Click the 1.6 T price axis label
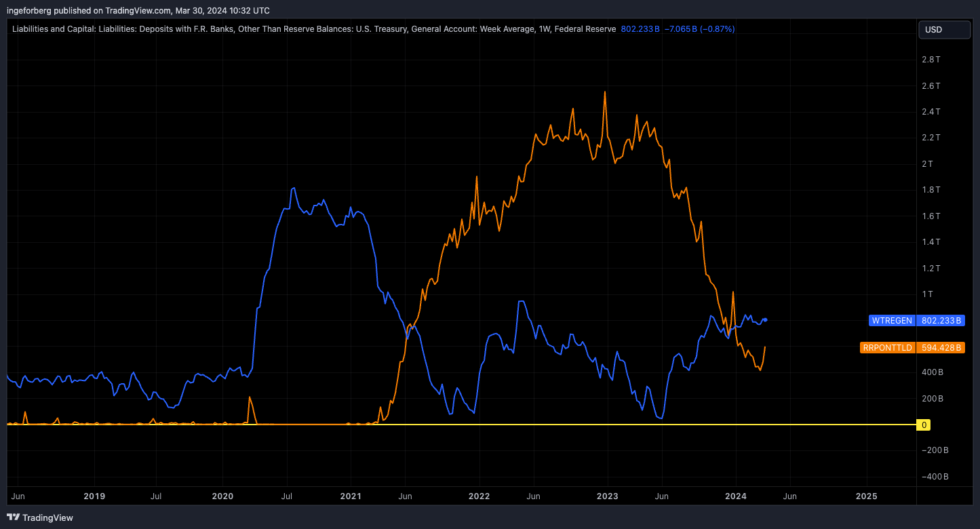This screenshot has width=980, height=529. click(x=930, y=216)
